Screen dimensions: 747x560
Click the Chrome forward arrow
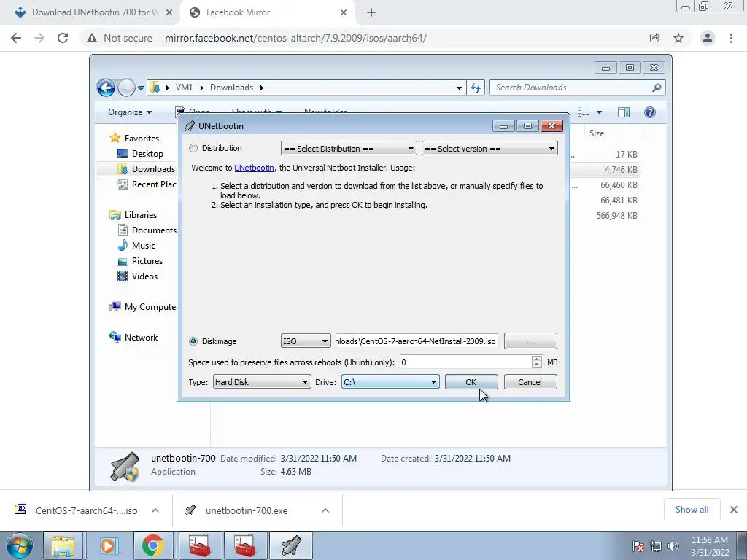pos(39,38)
